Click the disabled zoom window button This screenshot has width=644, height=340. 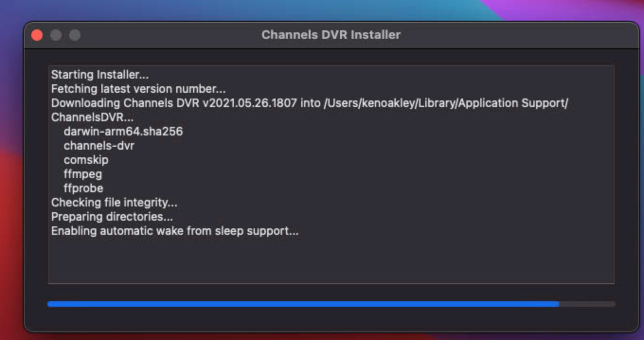(x=75, y=36)
